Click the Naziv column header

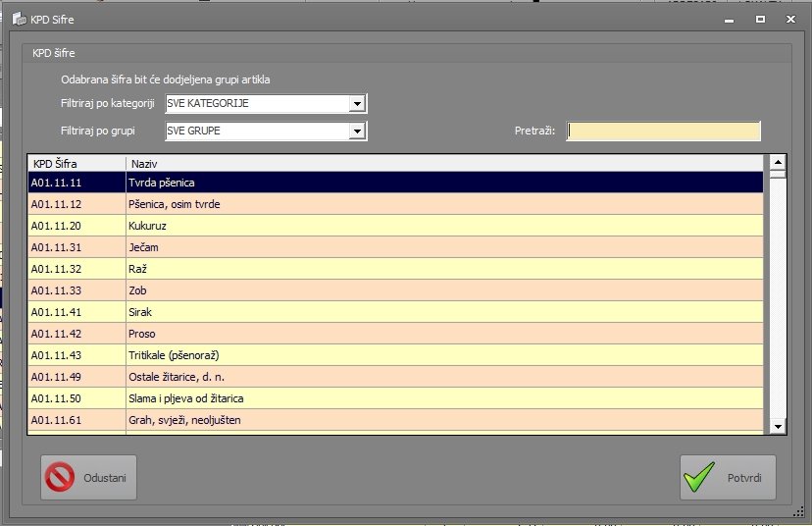pyautogui.click(x=443, y=163)
